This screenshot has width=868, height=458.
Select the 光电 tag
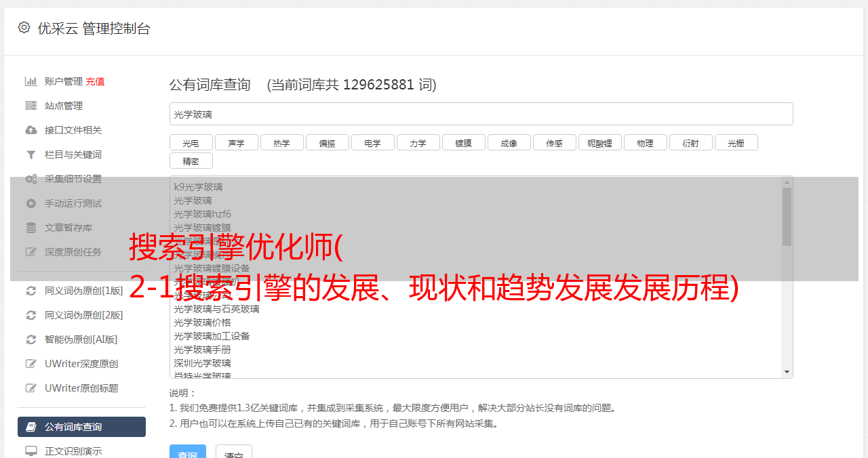click(191, 143)
